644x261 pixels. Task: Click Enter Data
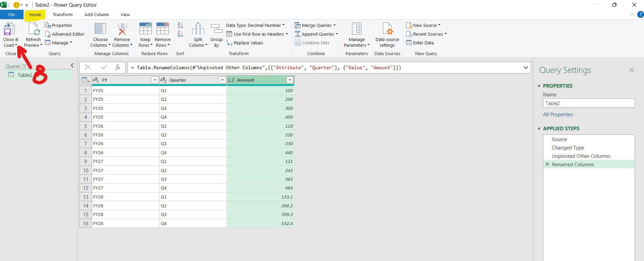pyautogui.click(x=420, y=43)
